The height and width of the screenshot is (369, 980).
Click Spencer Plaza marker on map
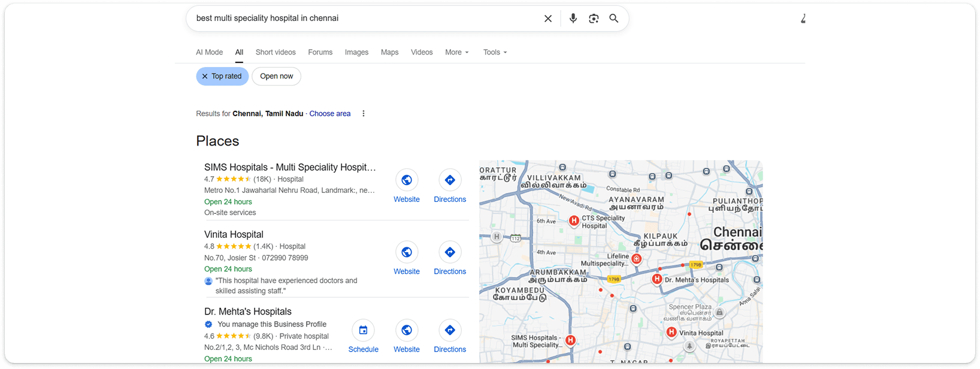[720, 312]
